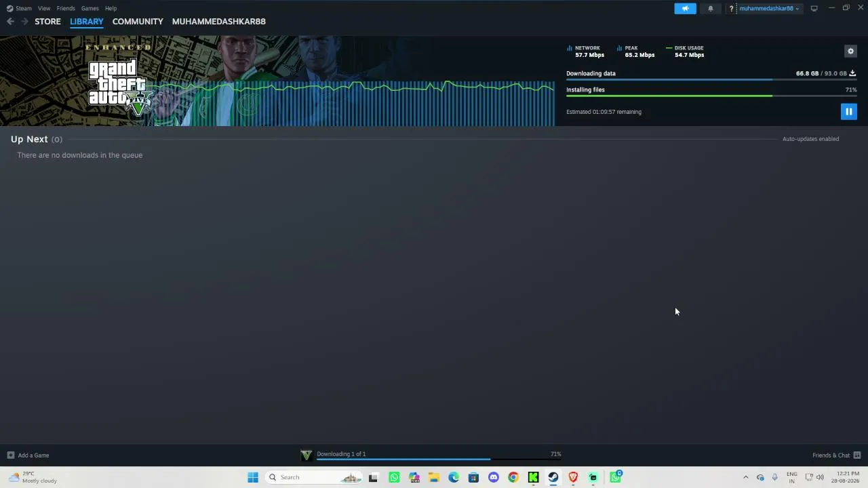The image size is (868, 488).
Task: Click the Estimated 01:09:57 remaining text
Action: click(604, 112)
